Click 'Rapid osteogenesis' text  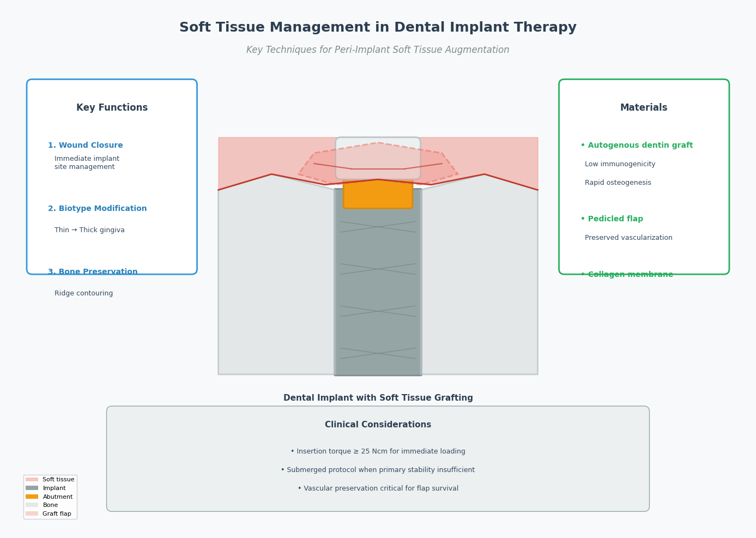click(x=618, y=183)
